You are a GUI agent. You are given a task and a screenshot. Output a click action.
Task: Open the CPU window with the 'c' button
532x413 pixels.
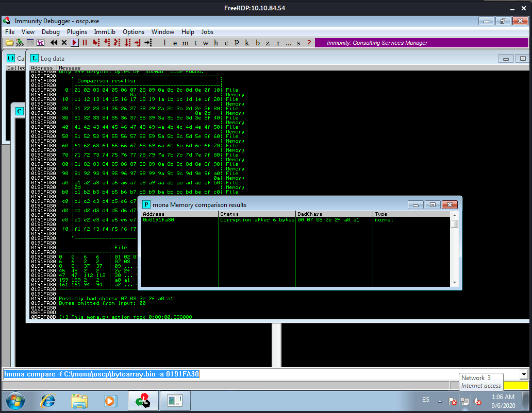(226, 43)
